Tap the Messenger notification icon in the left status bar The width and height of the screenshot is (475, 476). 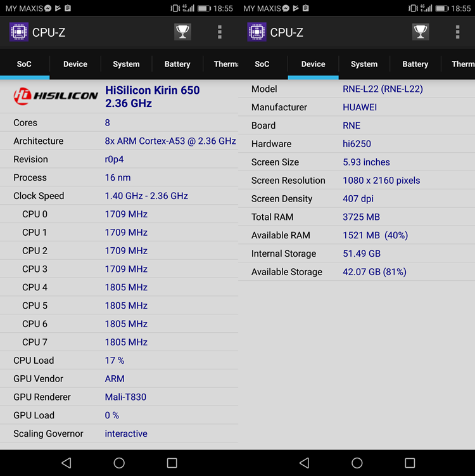(x=48, y=8)
